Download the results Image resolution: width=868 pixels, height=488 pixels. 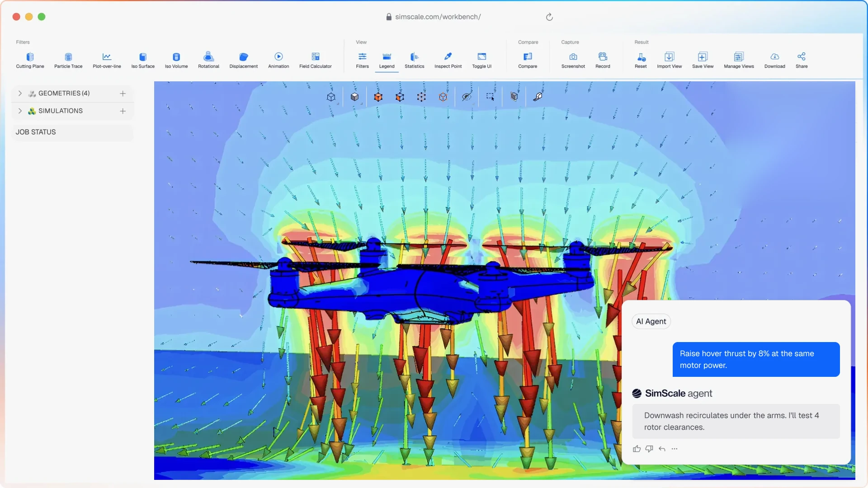pyautogui.click(x=774, y=60)
